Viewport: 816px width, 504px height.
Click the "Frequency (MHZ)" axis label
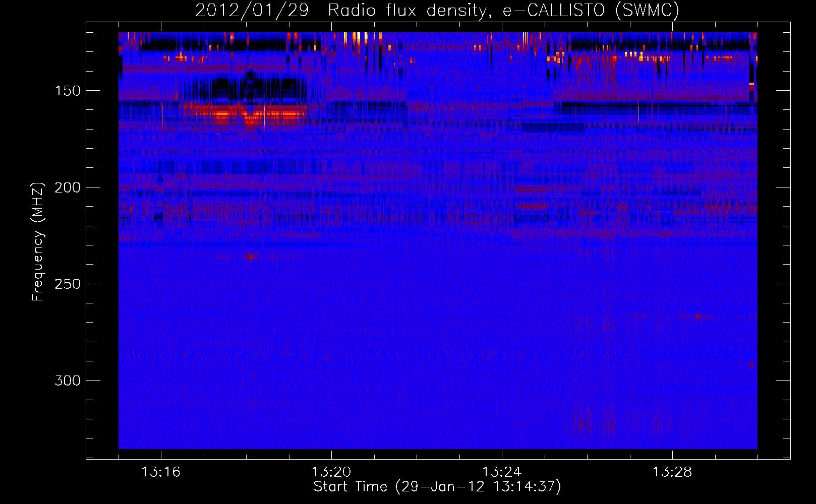pyautogui.click(x=37, y=242)
